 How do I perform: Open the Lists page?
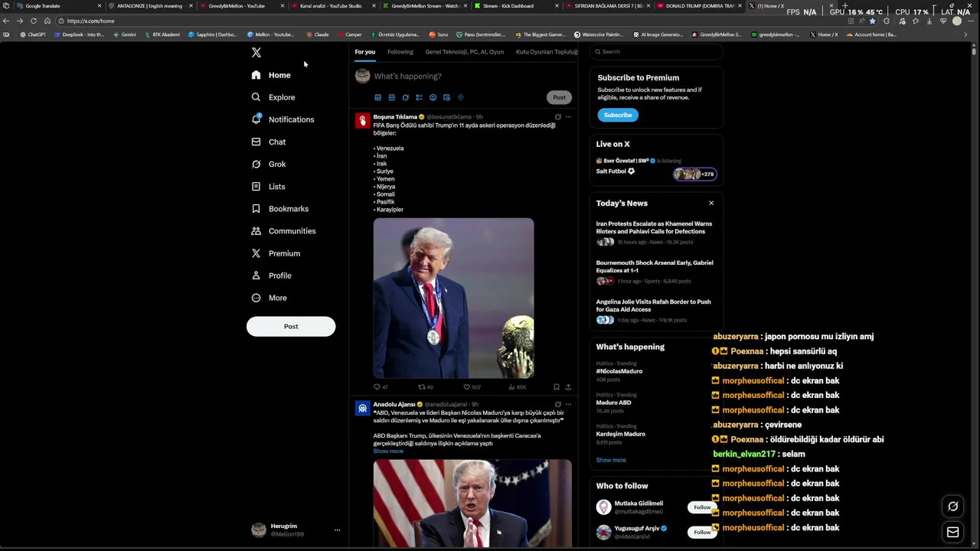268,187
